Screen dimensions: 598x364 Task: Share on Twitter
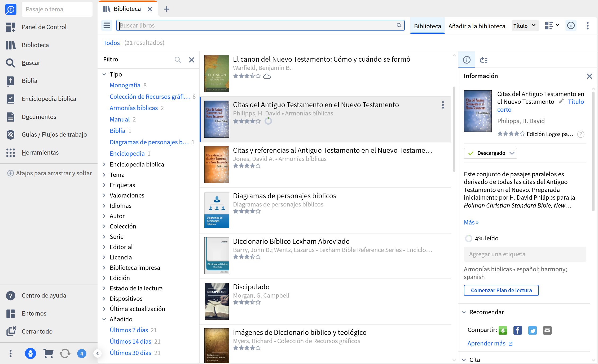tap(533, 330)
